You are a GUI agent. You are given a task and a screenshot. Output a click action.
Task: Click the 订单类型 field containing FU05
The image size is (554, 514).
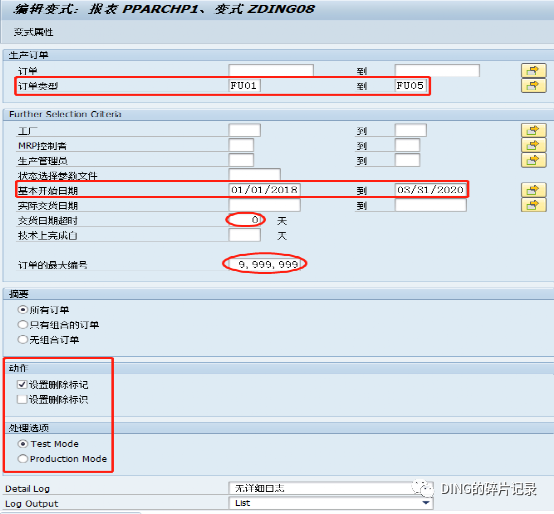tap(411, 85)
